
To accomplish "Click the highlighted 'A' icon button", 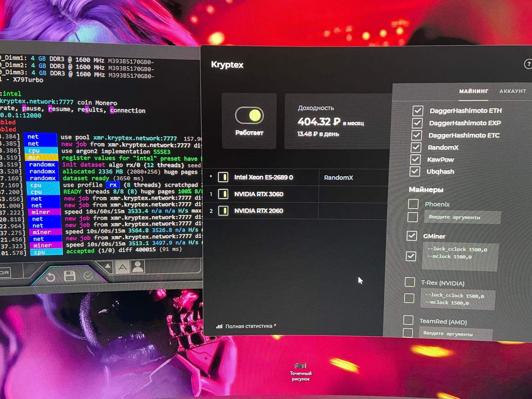I will click(x=122, y=267).
